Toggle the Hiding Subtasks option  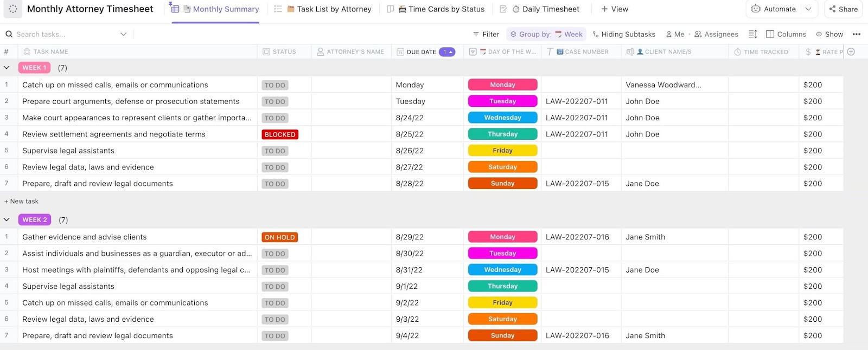click(x=623, y=34)
